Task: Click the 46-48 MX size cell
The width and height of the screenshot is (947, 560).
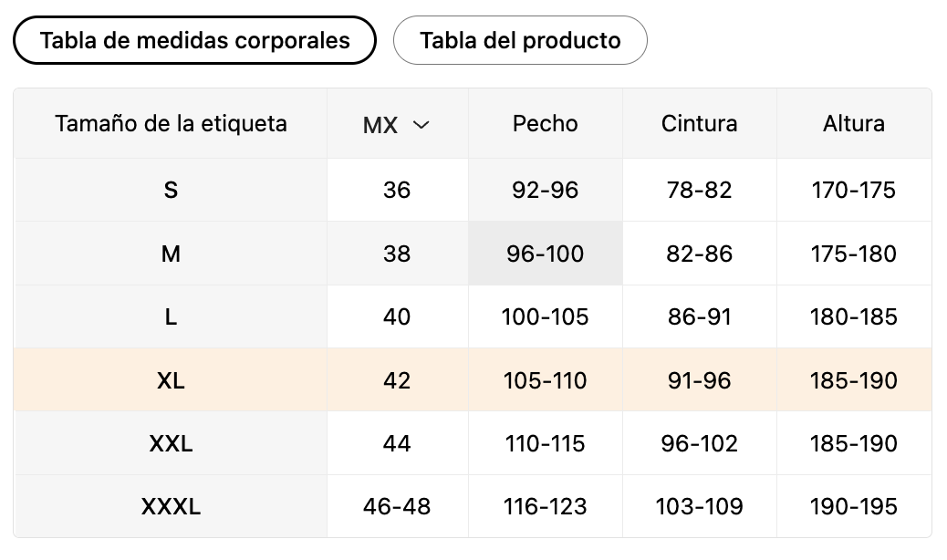Action: pyautogui.click(x=397, y=506)
